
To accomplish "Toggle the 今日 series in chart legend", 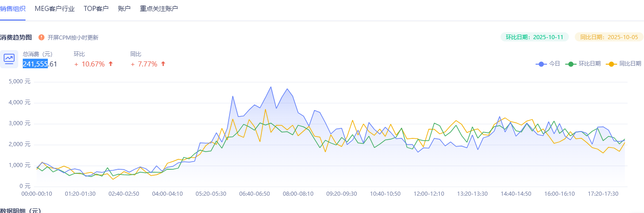I will click(x=548, y=64).
